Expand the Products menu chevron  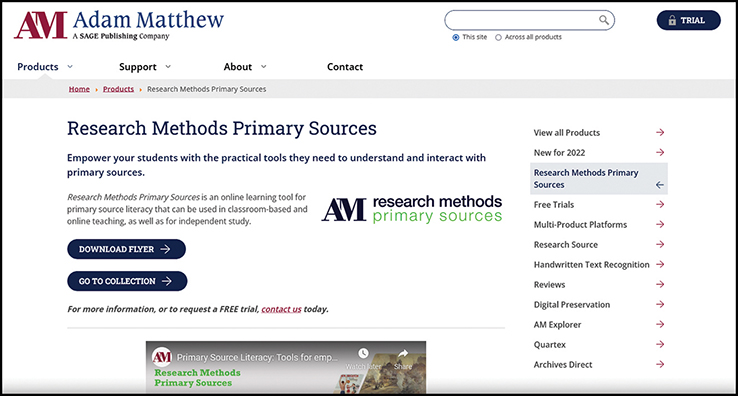tap(70, 67)
